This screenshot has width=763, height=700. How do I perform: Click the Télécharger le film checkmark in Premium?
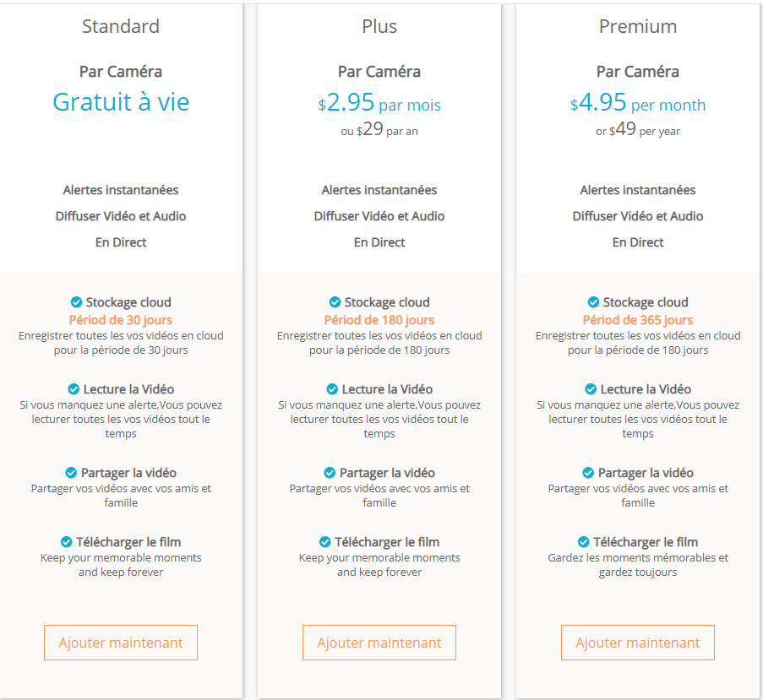(583, 542)
